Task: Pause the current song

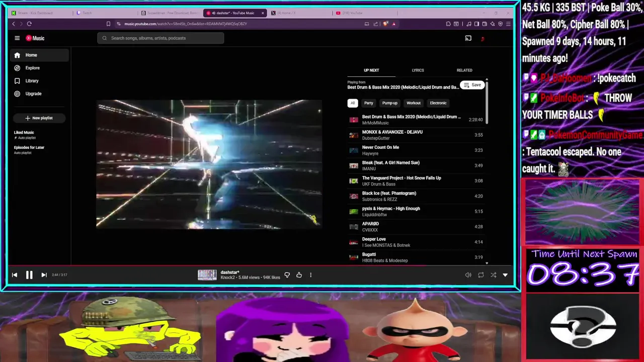Action: 29,275
